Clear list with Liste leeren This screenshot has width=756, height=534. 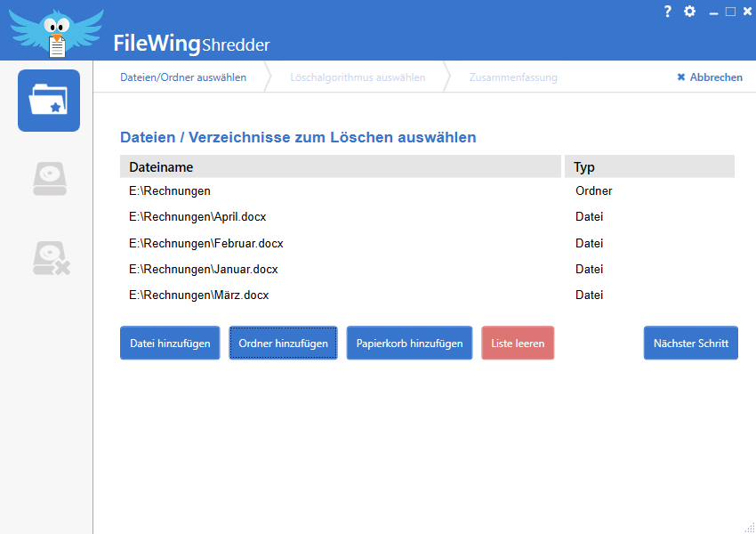click(x=518, y=343)
